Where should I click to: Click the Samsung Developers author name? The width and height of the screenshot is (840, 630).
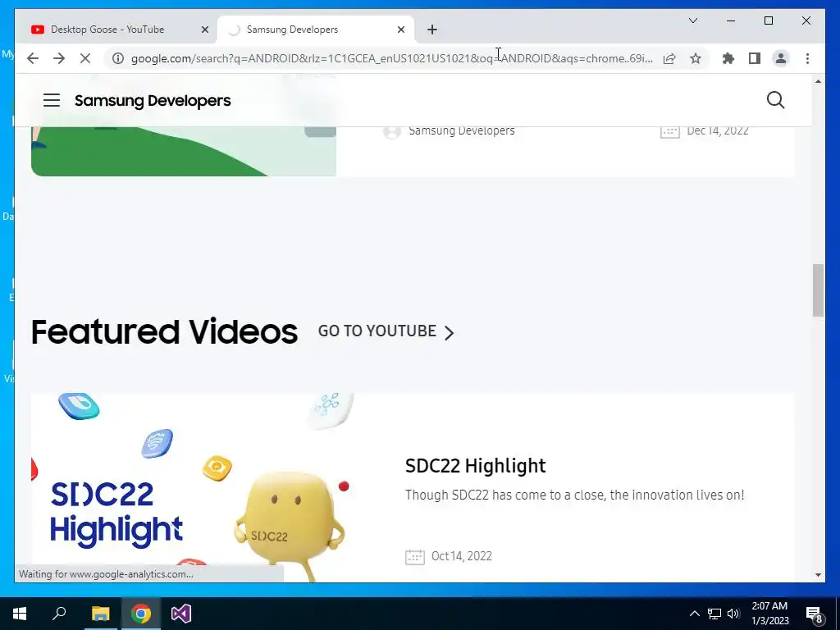[461, 130]
